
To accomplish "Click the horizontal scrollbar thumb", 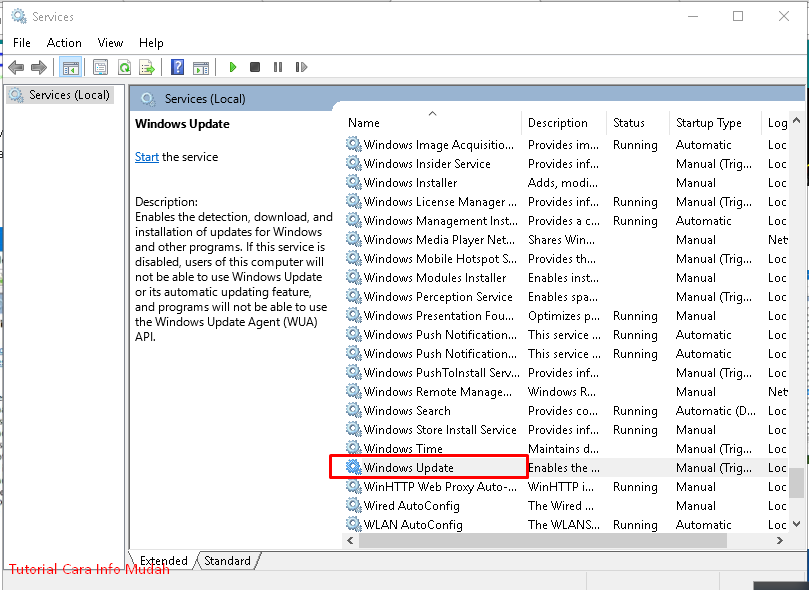I will point(543,540).
